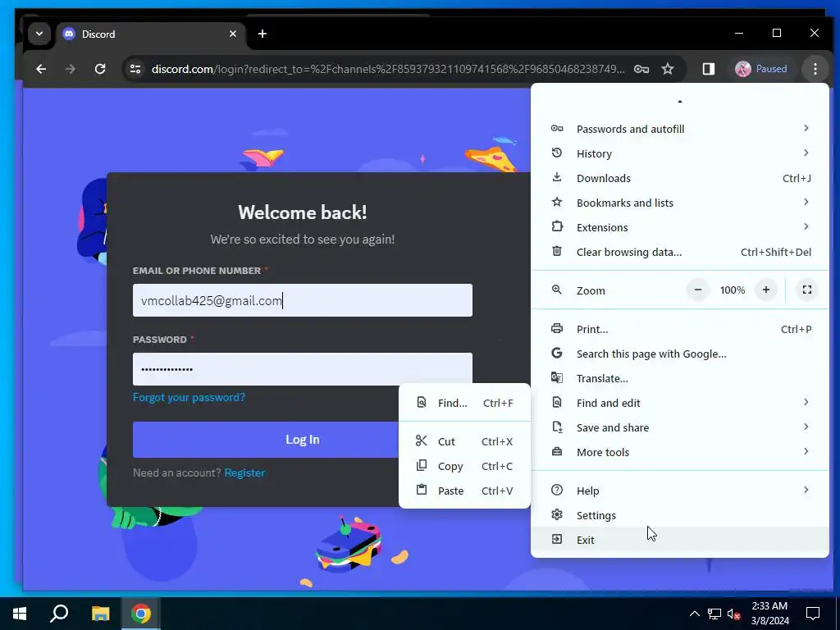
Task: Toggle the Chrome side panel icon
Action: coord(708,69)
